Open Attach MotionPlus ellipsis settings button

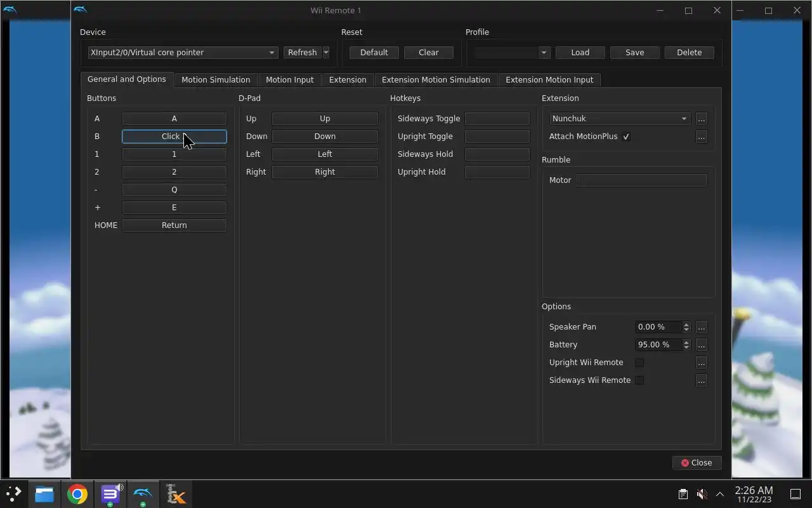click(x=701, y=137)
